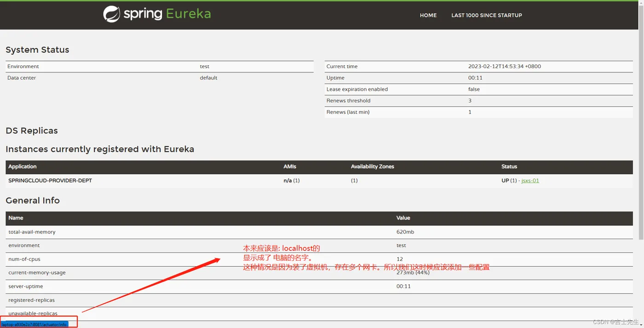Select the 'General Info' heading
The height and width of the screenshot is (328, 644).
pos(33,200)
